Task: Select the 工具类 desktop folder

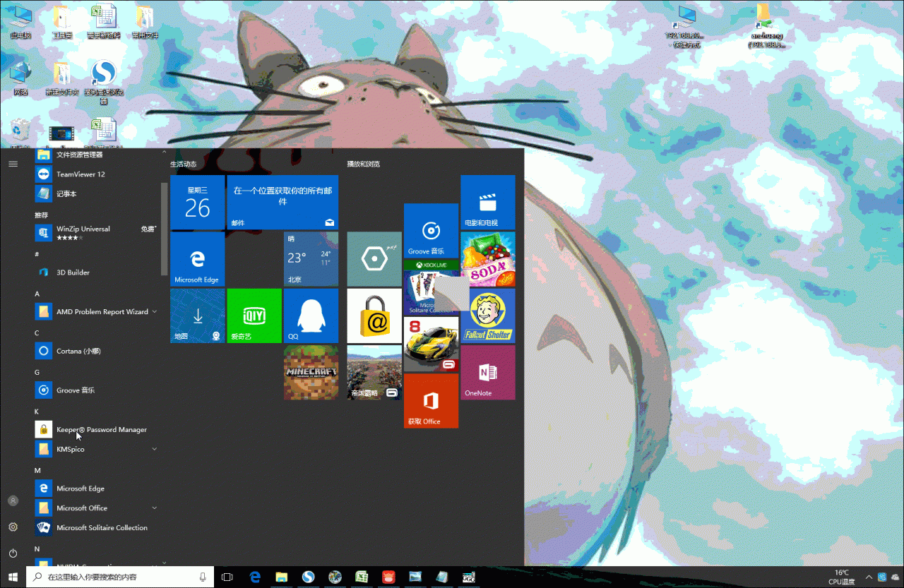Action: (62, 22)
